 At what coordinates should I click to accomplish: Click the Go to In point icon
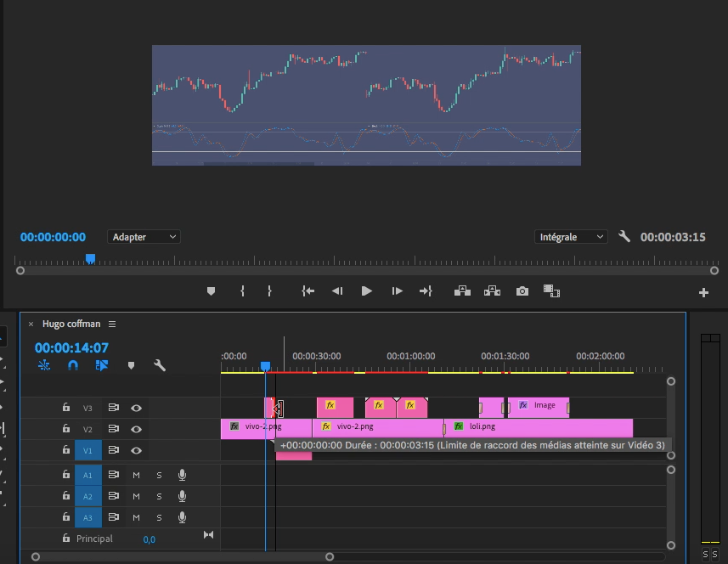pos(308,291)
